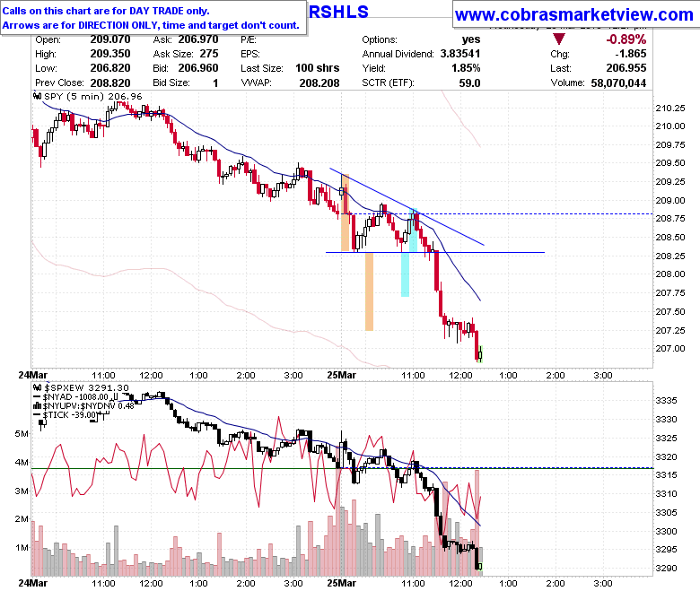Click the 'EPS:' label
This screenshot has height=591, width=700.
point(250,54)
